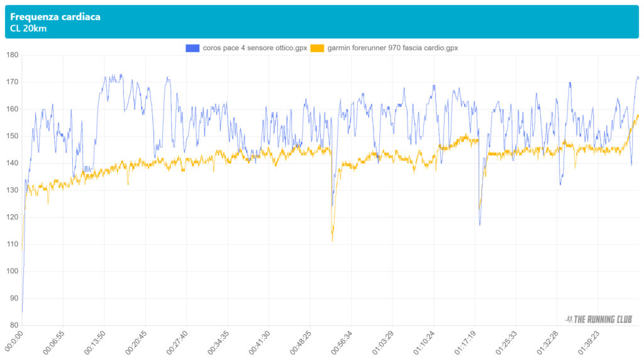Image resolution: width=644 pixels, height=362 pixels.
Task: Click the Frequenza cardiaca chart title
Action: pyautogui.click(x=55, y=17)
